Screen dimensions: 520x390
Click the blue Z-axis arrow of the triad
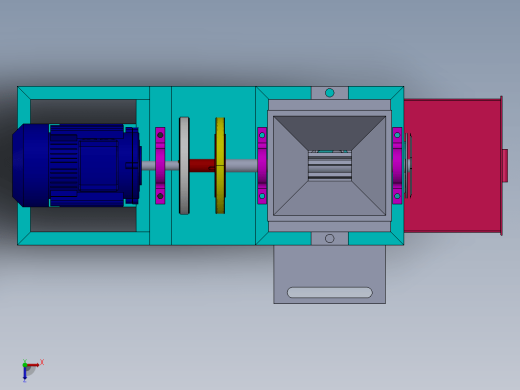tap(25, 373)
